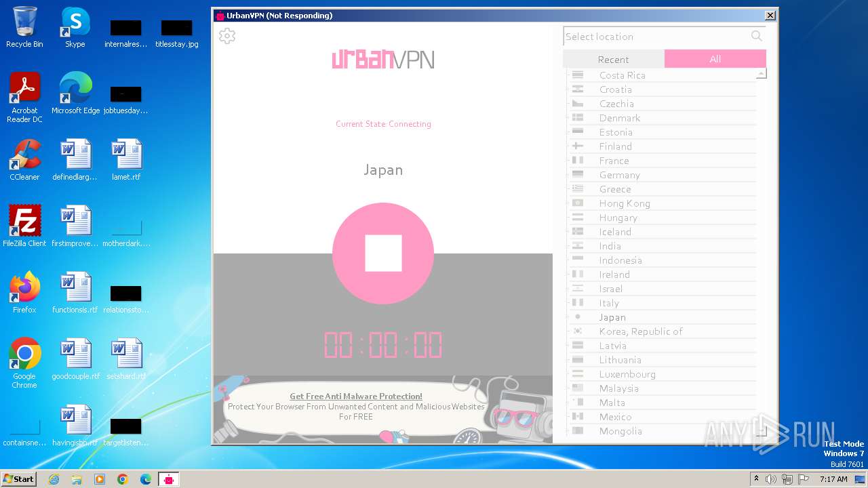Screen dimensions: 868x488
Task: Select Hungary location
Action: click(x=662, y=218)
